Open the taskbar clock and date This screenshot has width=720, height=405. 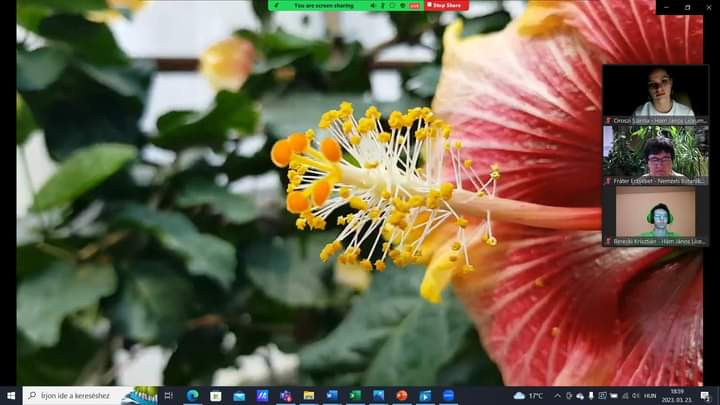pos(678,396)
